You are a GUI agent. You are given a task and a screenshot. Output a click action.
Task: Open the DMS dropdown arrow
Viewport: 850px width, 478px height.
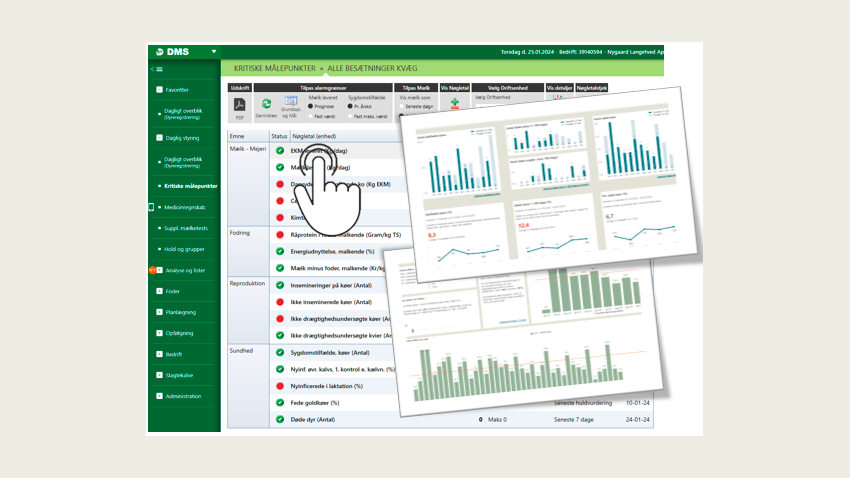214,51
